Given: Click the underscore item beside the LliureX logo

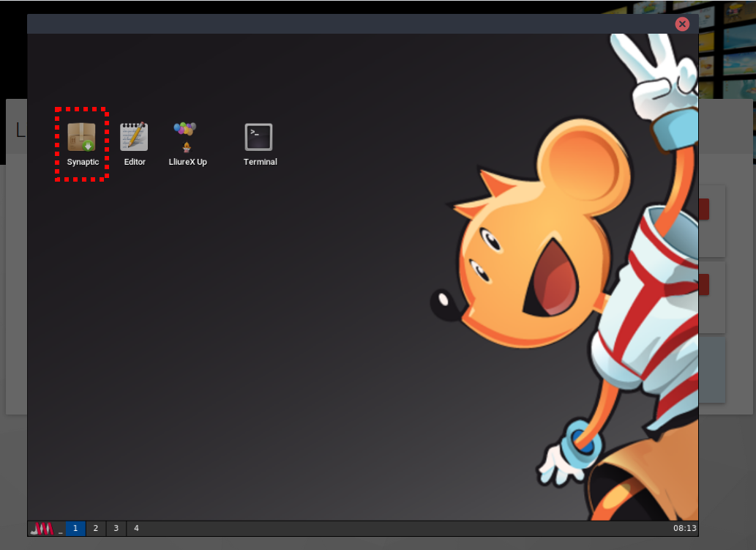Looking at the screenshot, I should (61, 529).
